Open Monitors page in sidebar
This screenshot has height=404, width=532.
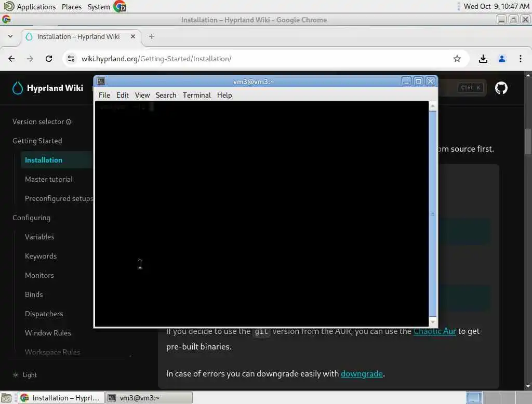pyautogui.click(x=39, y=275)
